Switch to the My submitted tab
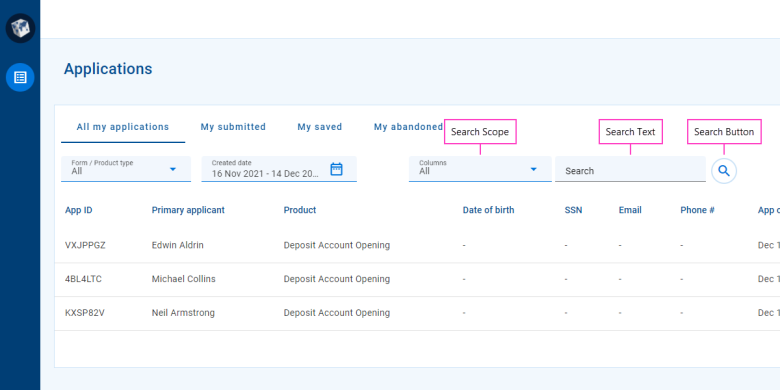Screen dimensions: 780x390 [x=233, y=127]
